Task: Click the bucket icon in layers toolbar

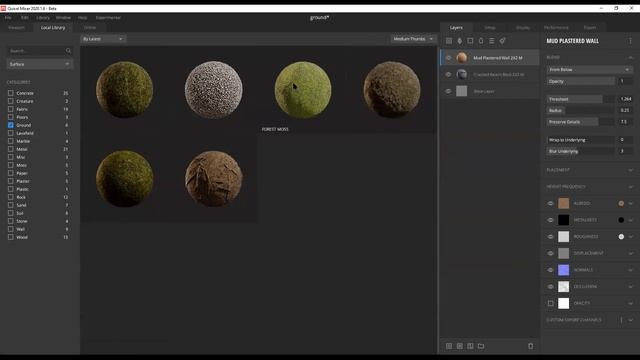Action: (481, 41)
